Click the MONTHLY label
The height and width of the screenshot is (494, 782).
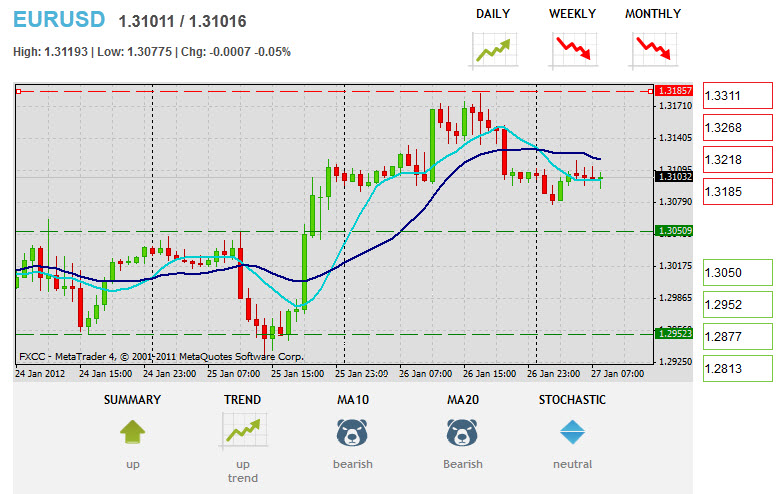click(x=653, y=14)
